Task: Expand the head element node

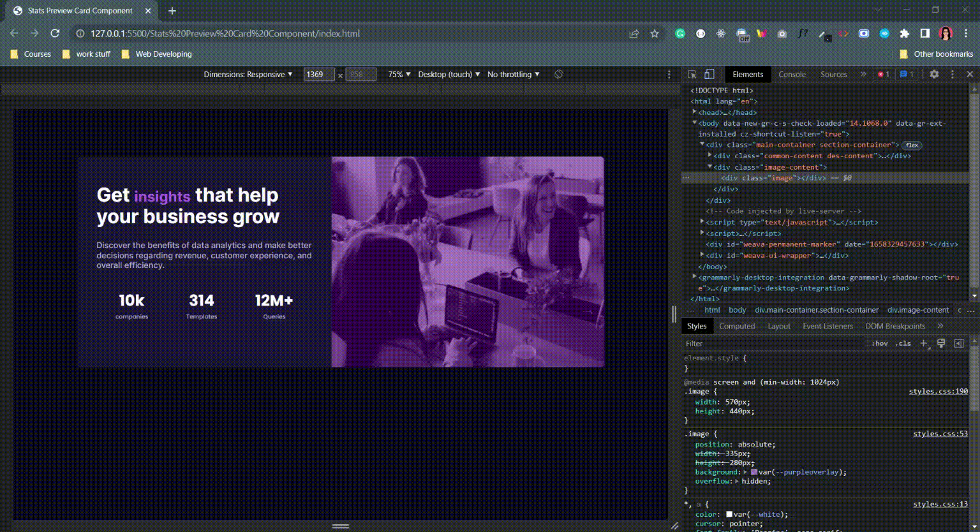Action: [x=694, y=112]
